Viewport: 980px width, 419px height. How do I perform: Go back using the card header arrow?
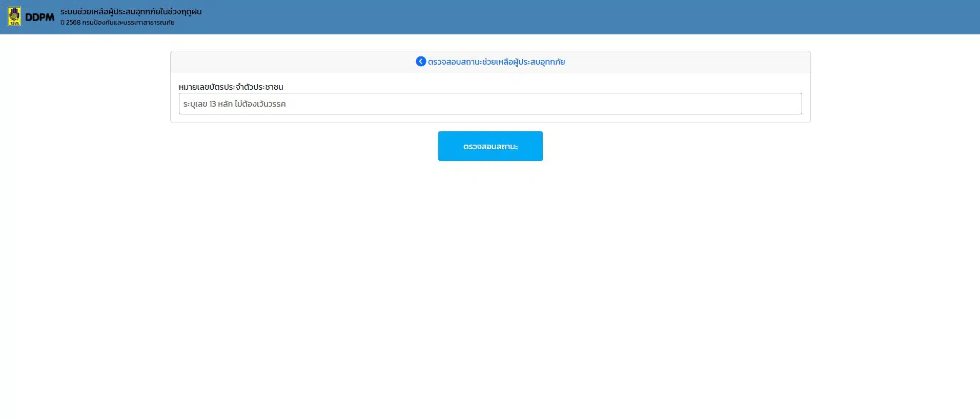[420, 62]
